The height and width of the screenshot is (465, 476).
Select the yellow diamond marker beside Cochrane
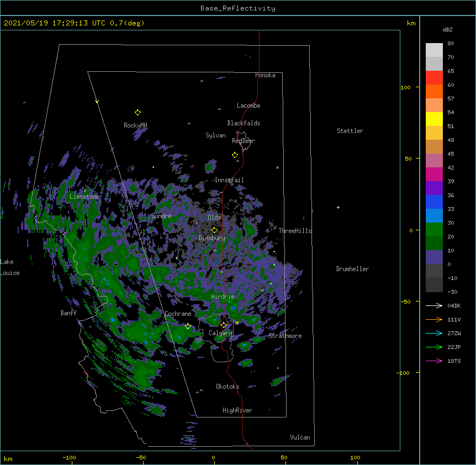(x=188, y=326)
